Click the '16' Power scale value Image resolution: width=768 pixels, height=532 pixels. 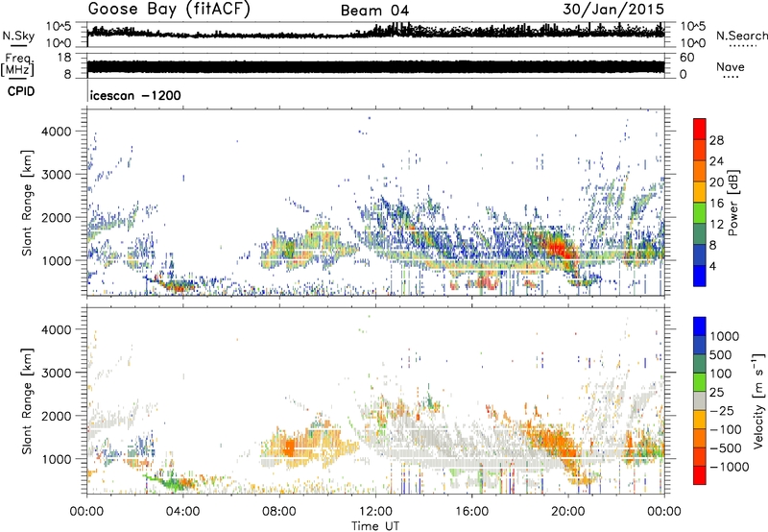(716, 204)
